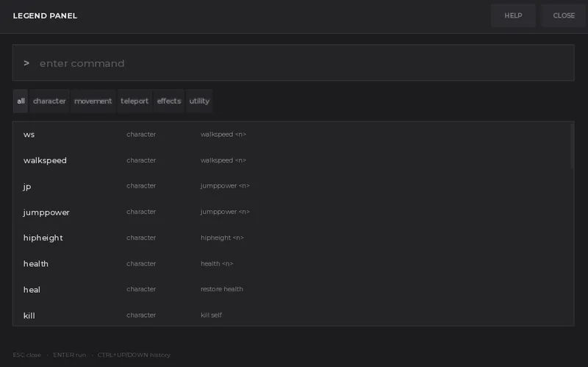Click the 'kill self' description text
Screen dimensions: 588x367
coord(211,315)
